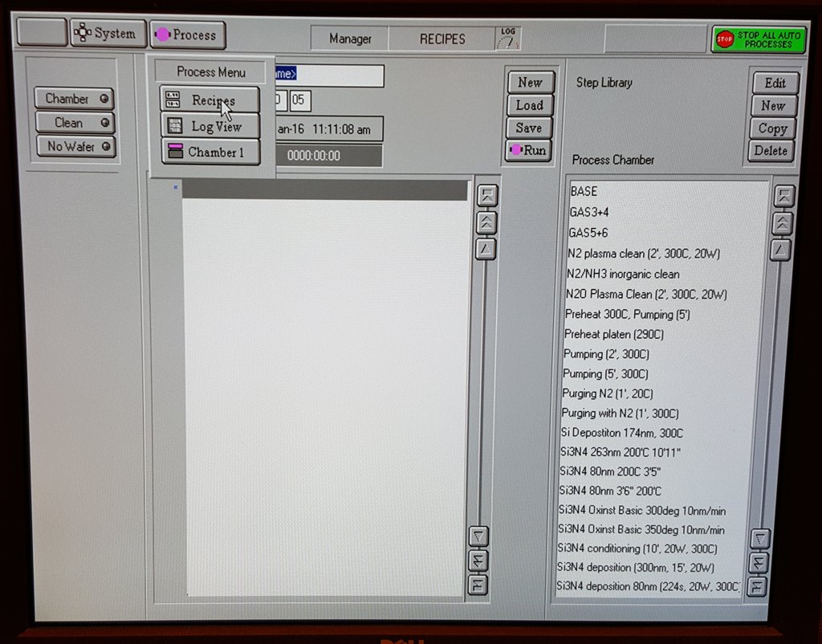Image resolution: width=822 pixels, height=644 pixels.
Task: Click the Run recipe button
Action: [528, 150]
